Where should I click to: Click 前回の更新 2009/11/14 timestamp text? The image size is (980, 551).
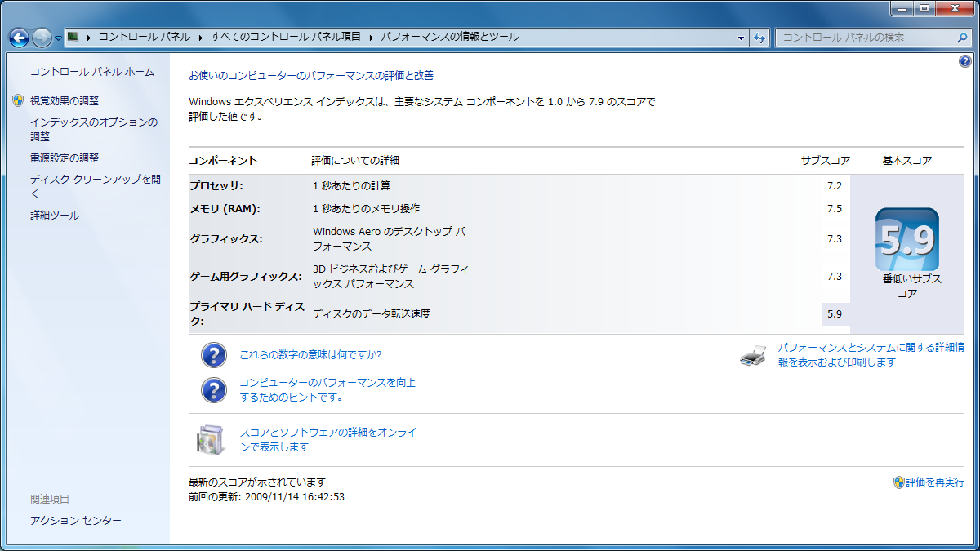266,496
